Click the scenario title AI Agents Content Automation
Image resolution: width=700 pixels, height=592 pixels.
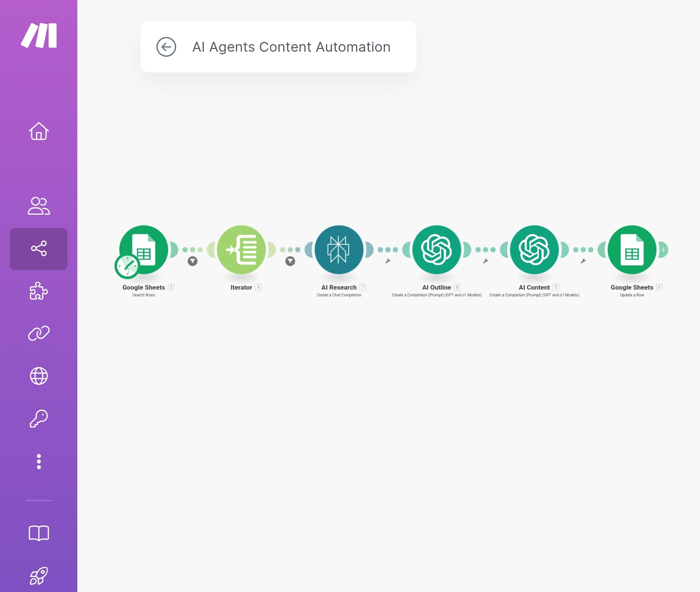coord(291,47)
